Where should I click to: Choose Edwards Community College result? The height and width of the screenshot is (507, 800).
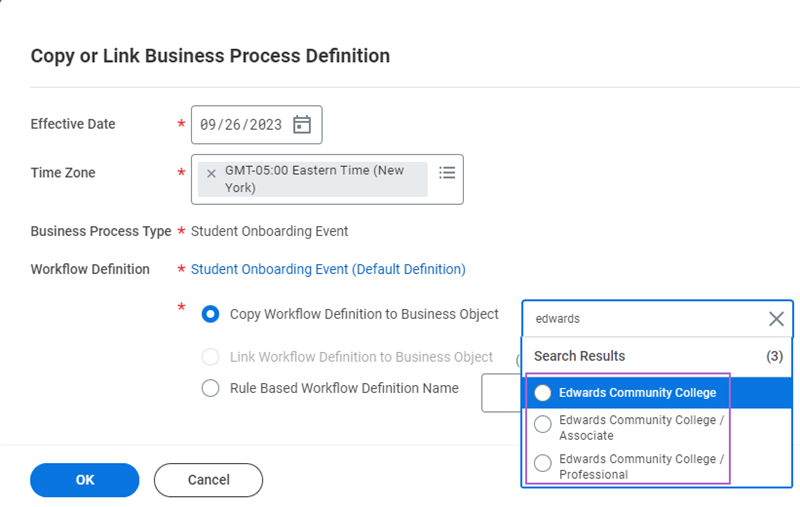[x=659, y=393]
